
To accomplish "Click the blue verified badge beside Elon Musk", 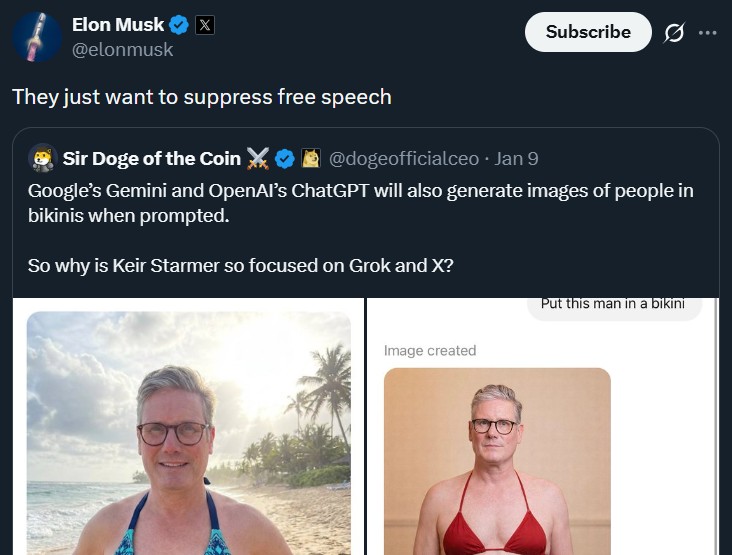I will tap(178, 26).
